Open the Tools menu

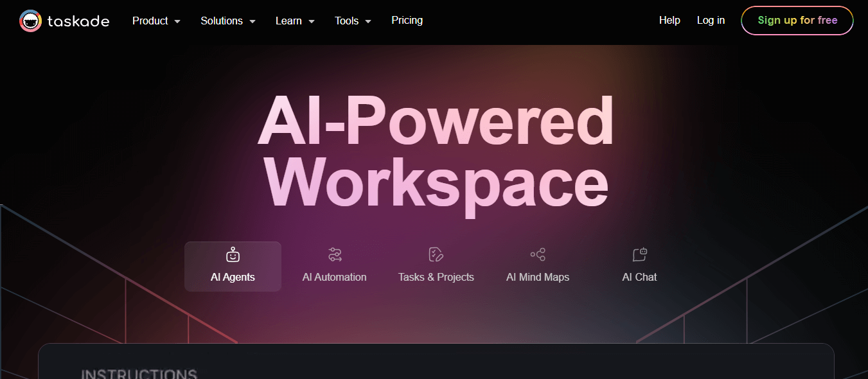353,21
